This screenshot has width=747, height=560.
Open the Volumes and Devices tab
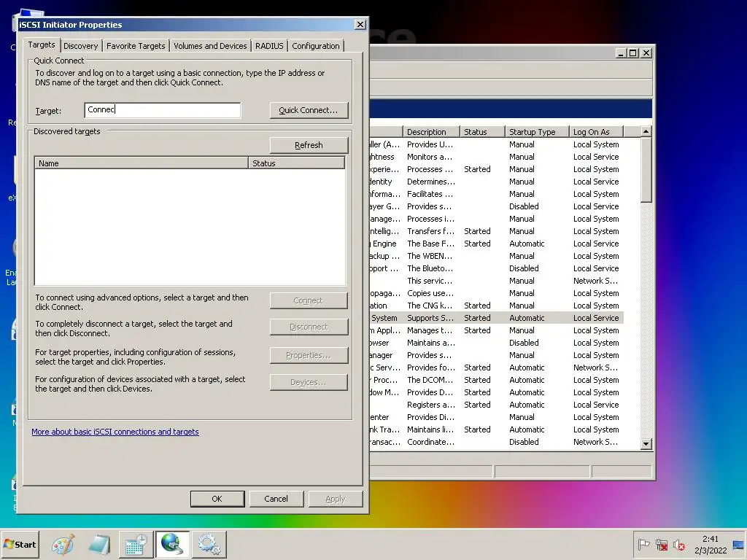click(210, 46)
